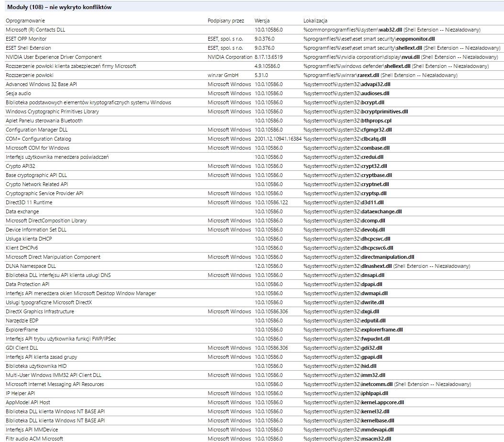
Task: Select the "Microsoft (R) Contacts DLL" row name
Action: (x=35, y=30)
